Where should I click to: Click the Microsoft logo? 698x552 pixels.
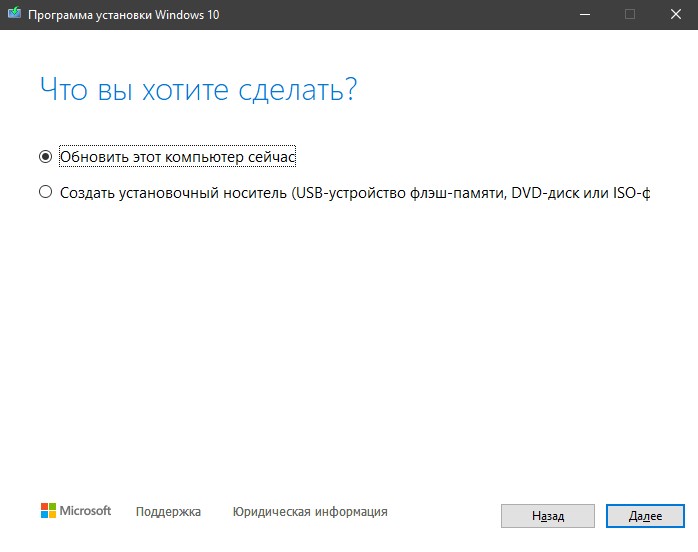click(76, 511)
